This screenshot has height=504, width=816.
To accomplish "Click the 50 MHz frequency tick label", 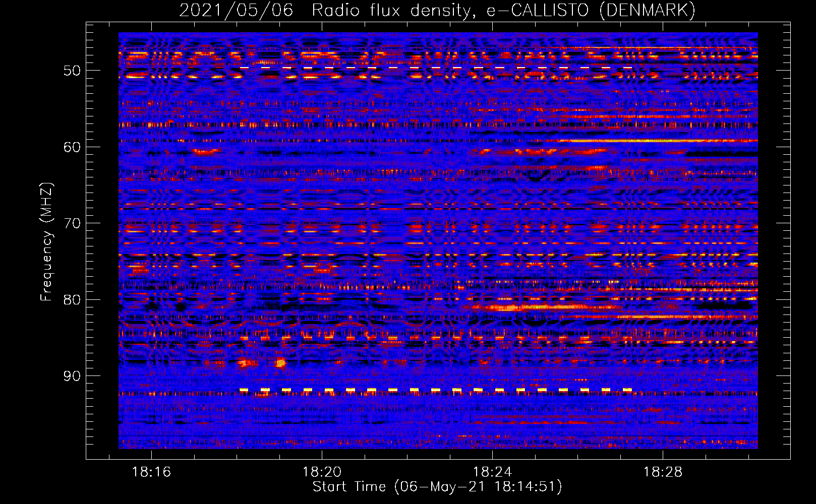I will [x=72, y=71].
